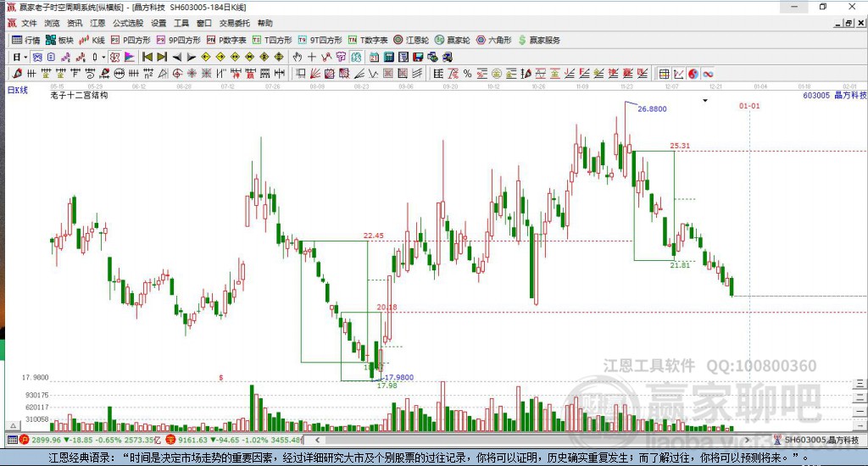The width and height of the screenshot is (868, 466).
Task: Open the 交易委托 menu
Action: pos(234,23)
